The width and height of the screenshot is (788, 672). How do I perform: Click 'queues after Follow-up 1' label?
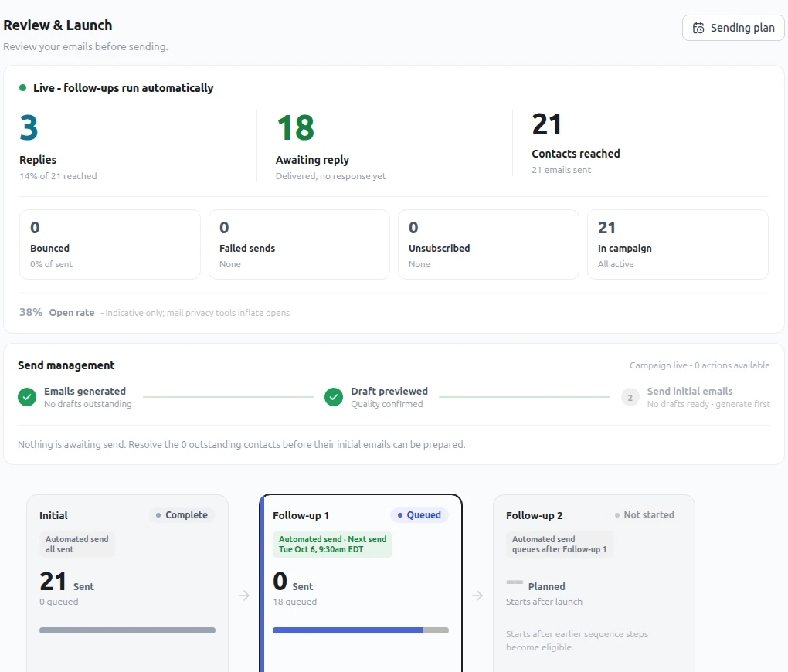click(559, 544)
